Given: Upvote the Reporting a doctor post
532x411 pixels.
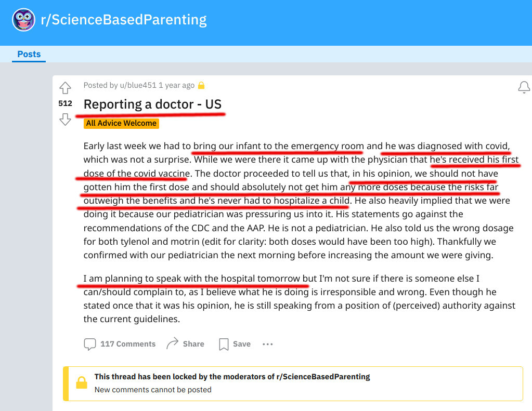Looking at the screenshot, I should point(65,88).
